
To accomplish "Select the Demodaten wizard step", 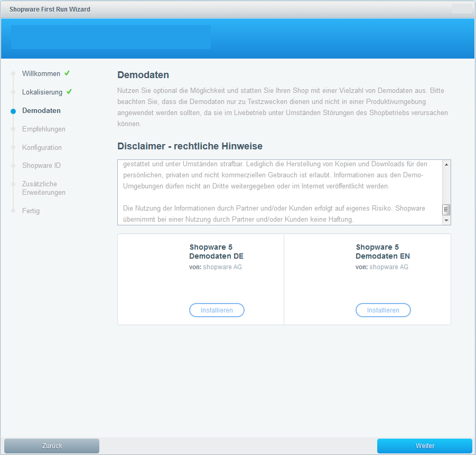I will coord(41,110).
